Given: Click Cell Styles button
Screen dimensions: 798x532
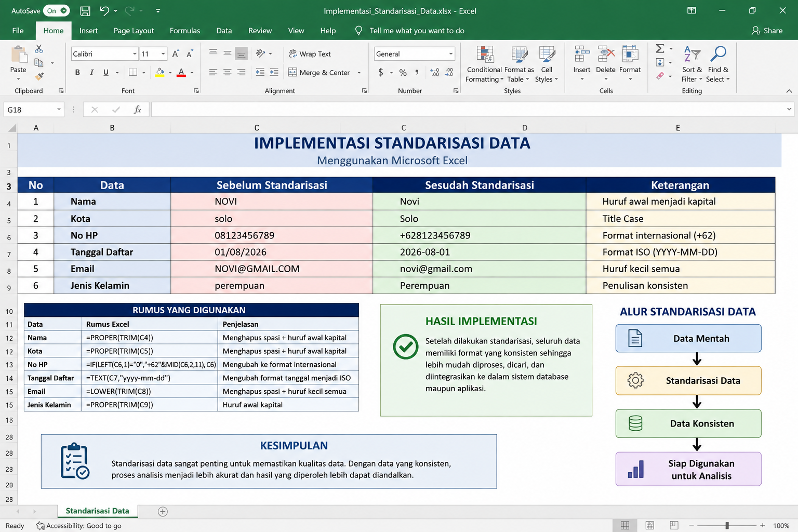Looking at the screenshot, I should 547,64.
